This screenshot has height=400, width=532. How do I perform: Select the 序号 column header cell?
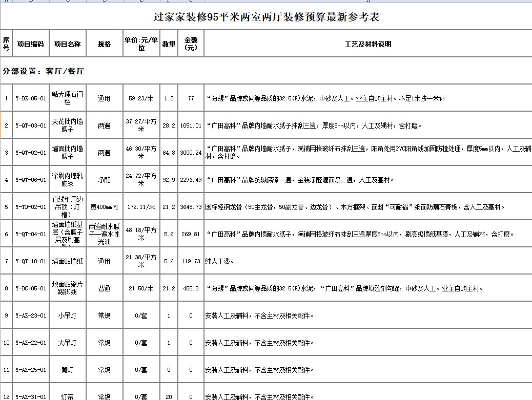[6, 44]
